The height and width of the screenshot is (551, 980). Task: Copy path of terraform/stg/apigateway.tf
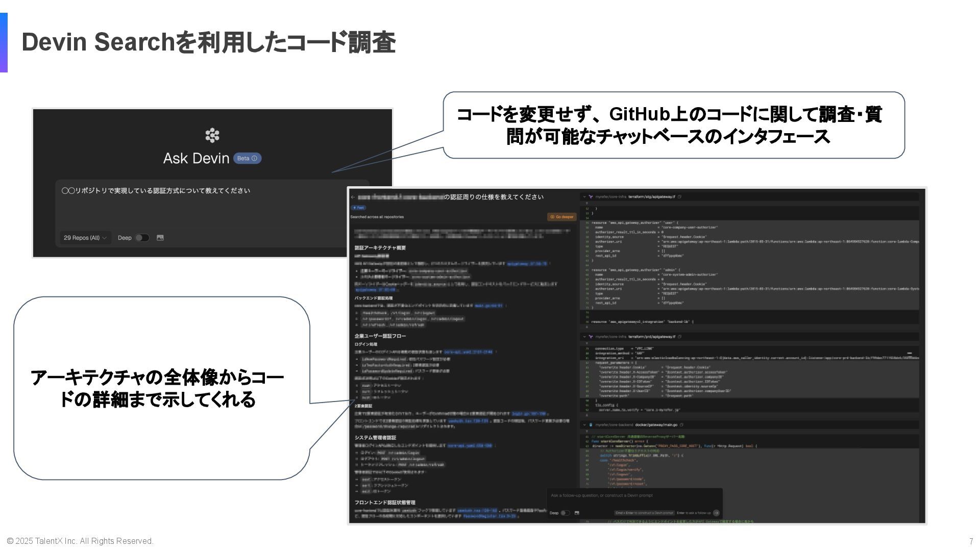click(x=680, y=196)
